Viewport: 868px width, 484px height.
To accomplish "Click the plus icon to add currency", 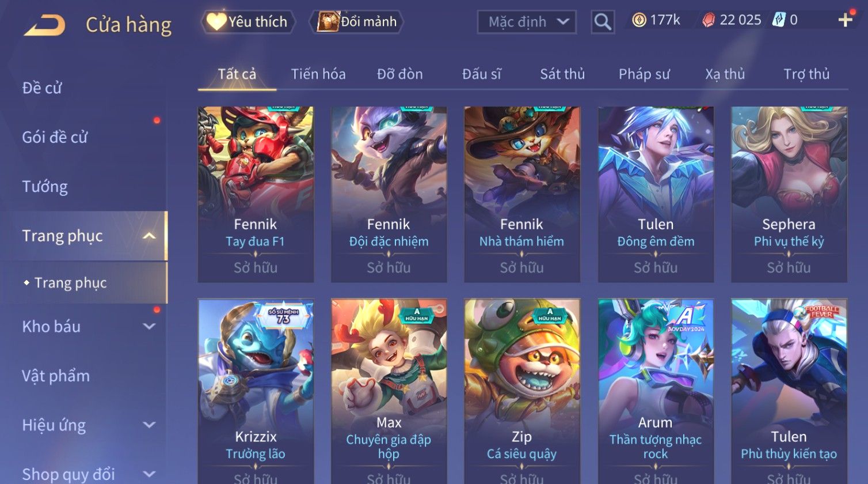I will point(845,20).
